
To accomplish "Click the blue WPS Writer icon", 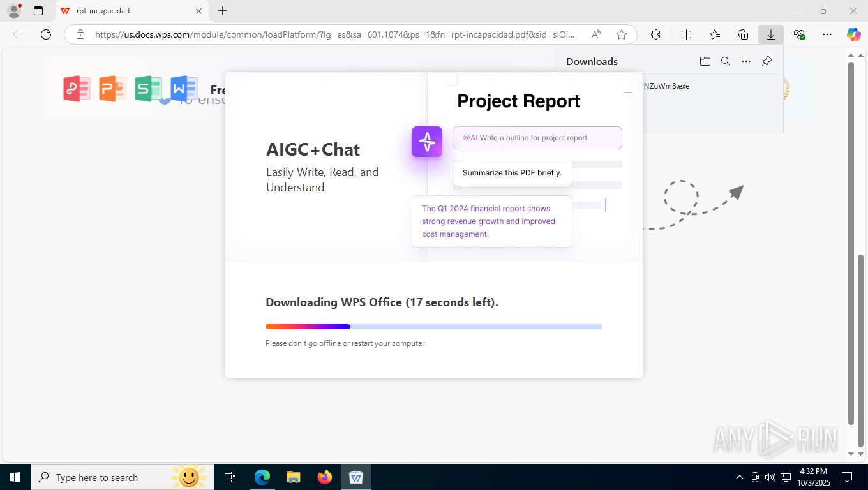I will [x=184, y=89].
